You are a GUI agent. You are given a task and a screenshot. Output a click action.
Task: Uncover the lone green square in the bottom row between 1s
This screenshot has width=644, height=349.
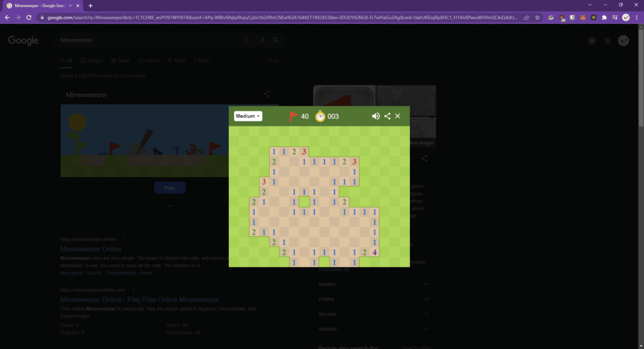click(x=324, y=262)
